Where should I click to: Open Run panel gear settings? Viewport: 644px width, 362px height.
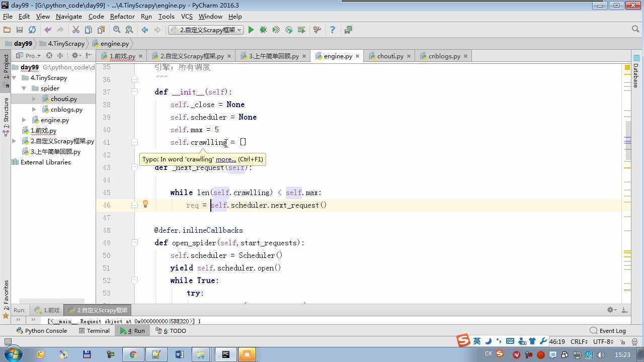611,310
